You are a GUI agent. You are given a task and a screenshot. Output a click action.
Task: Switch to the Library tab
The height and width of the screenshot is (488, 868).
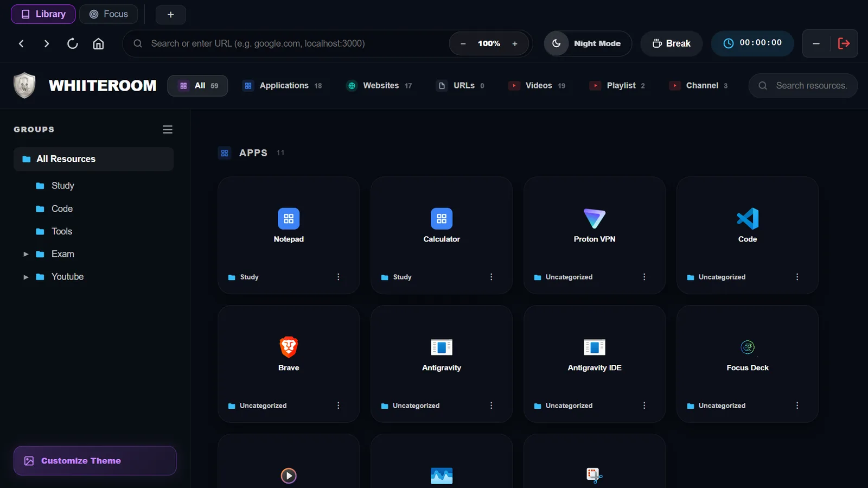(43, 14)
